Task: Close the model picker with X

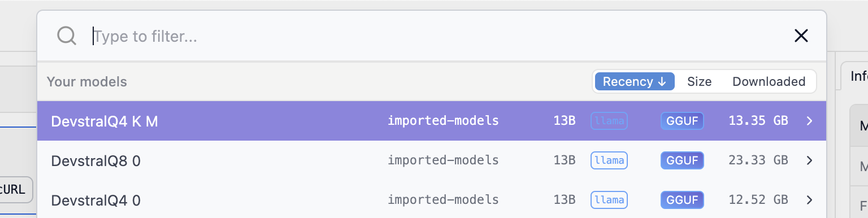Action: click(801, 36)
